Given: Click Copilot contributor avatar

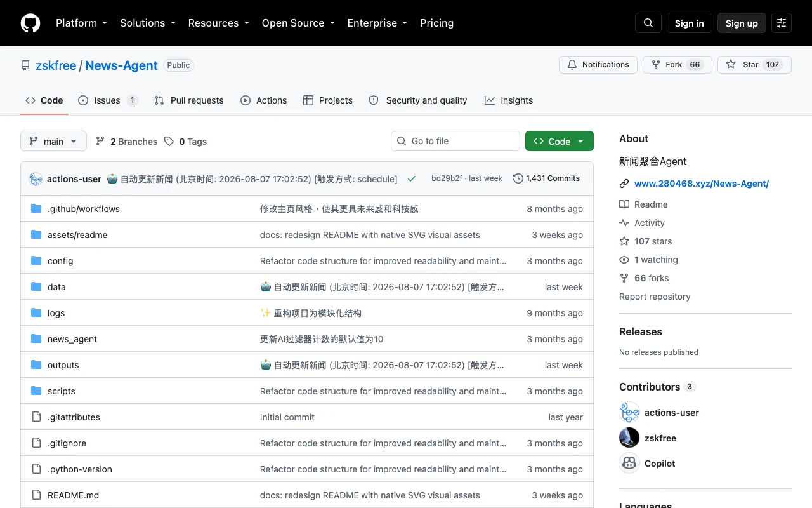Looking at the screenshot, I should 629,463.
